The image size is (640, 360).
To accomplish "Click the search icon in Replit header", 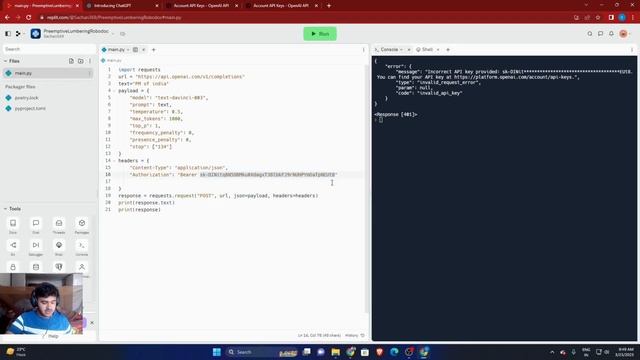I will pos(589,34).
